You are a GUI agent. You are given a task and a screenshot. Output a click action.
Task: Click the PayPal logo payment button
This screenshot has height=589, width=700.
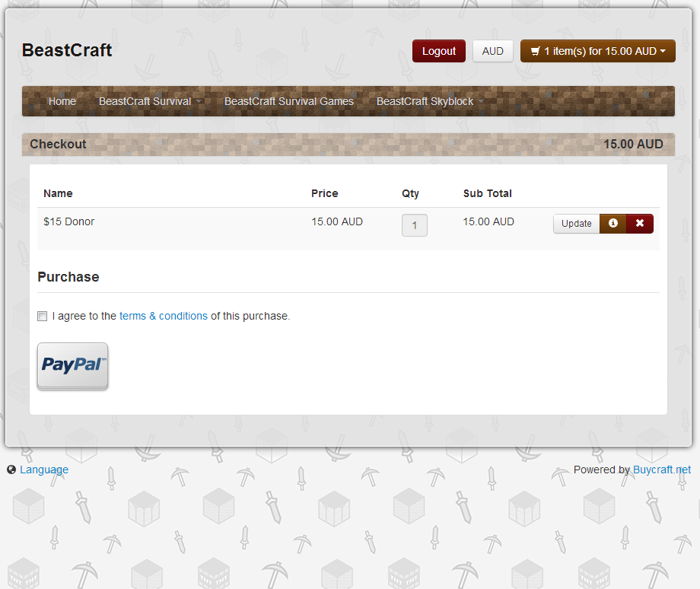click(x=73, y=366)
